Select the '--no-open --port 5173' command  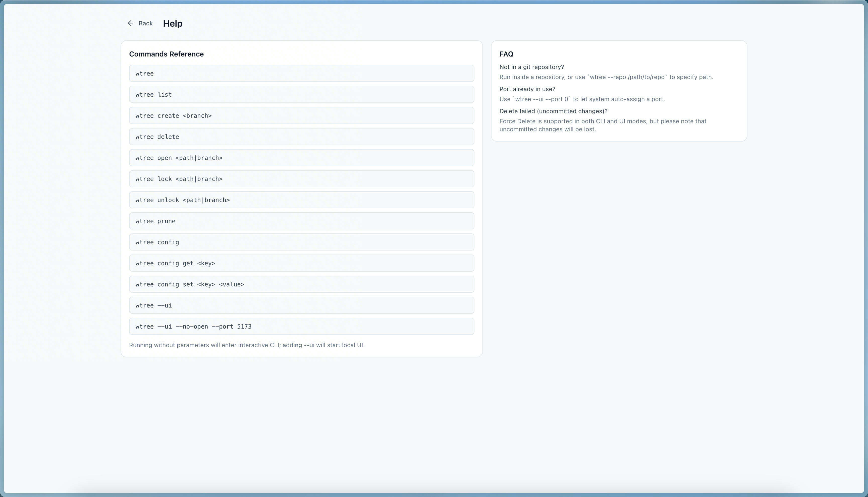point(301,326)
